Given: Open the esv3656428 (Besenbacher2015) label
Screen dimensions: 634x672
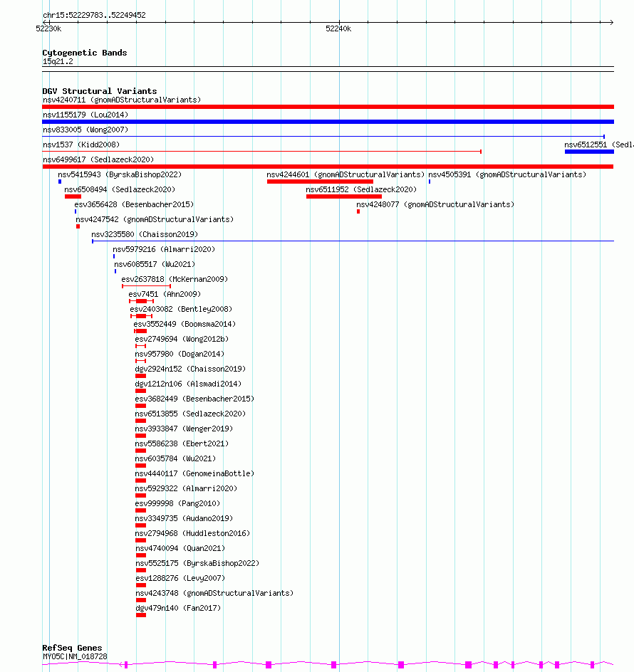Looking at the screenshot, I should pyautogui.click(x=134, y=205).
